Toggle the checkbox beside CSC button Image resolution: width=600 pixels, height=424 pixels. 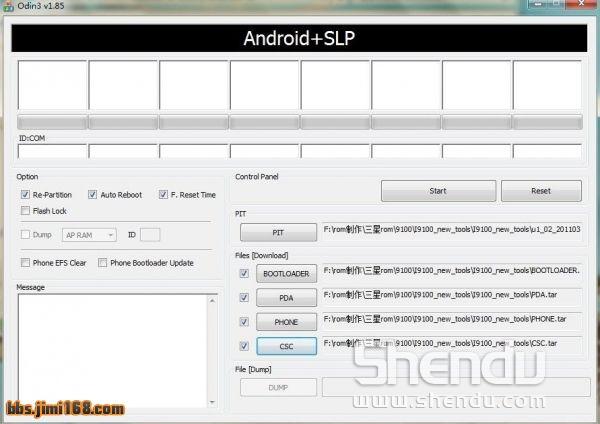tap(244, 346)
